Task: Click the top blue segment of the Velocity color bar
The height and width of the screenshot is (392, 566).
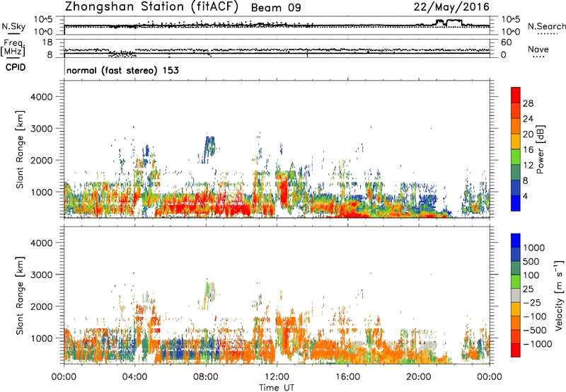Action: tap(516, 241)
